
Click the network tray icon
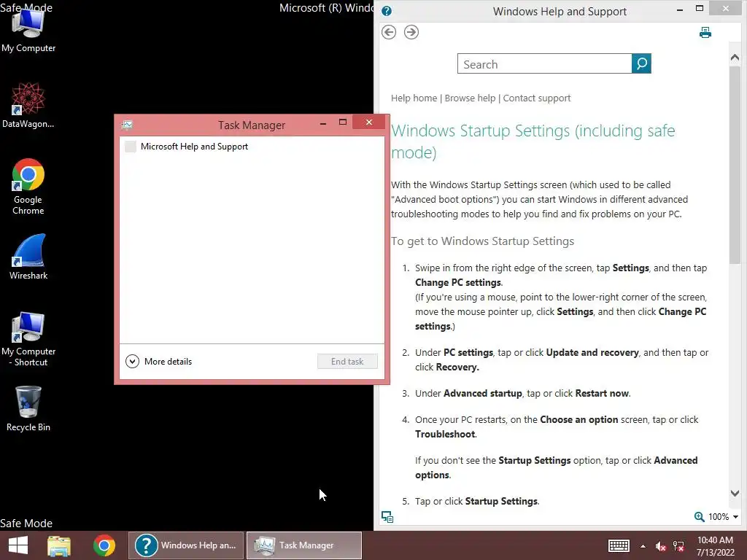click(678, 546)
